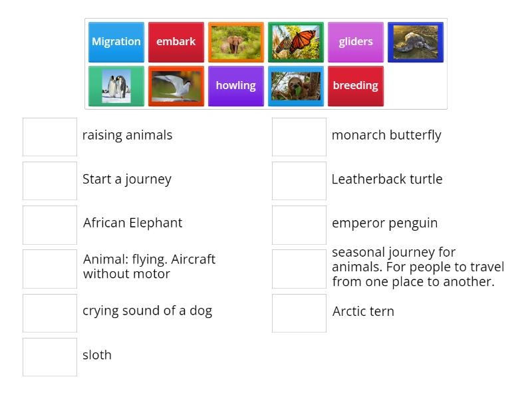Click the answer box beside raising animals
The width and height of the screenshot is (532, 399).
[50, 136]
